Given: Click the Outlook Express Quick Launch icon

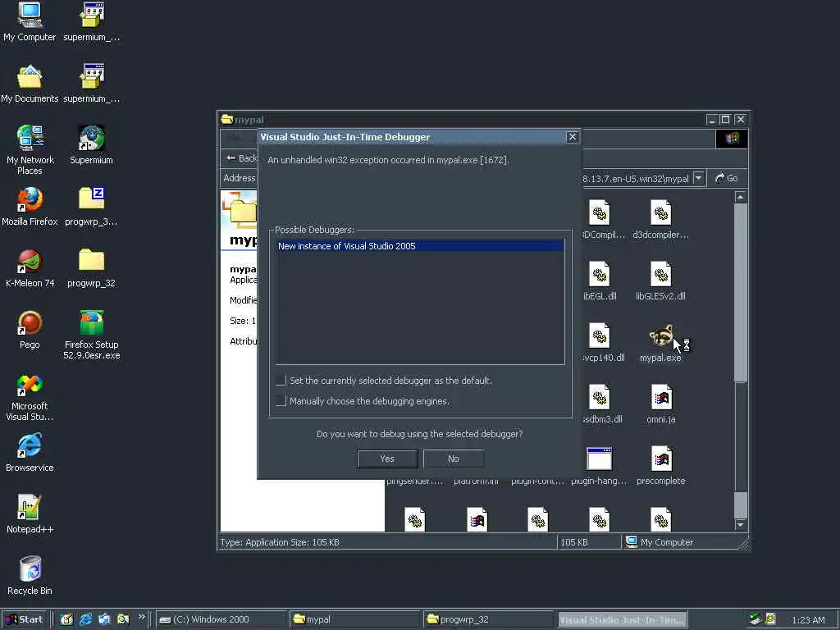Looking at the screenshot, I should pyautogui.click(x=104, y=619).
